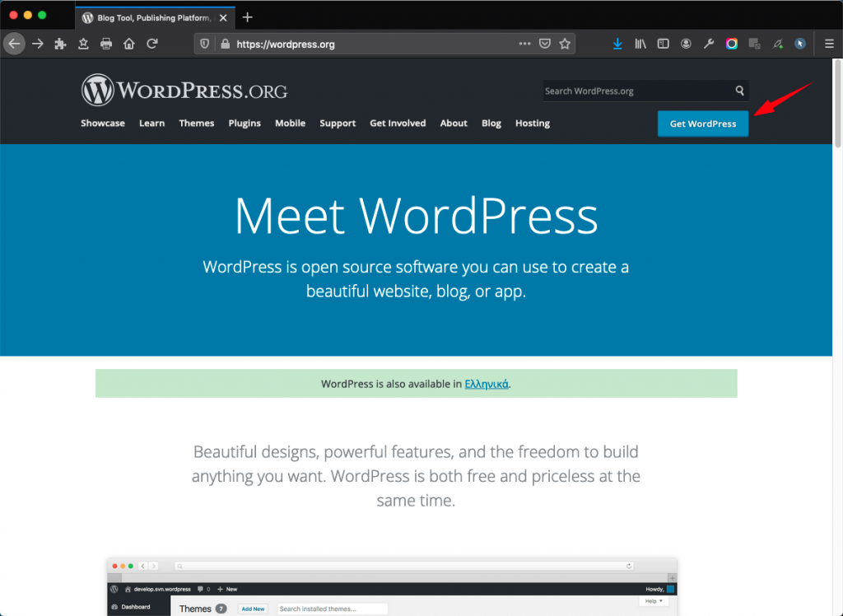The image size is (843, 616).
Task: Click the search magnifier on WordPress.org
Action: click(740, 91)
